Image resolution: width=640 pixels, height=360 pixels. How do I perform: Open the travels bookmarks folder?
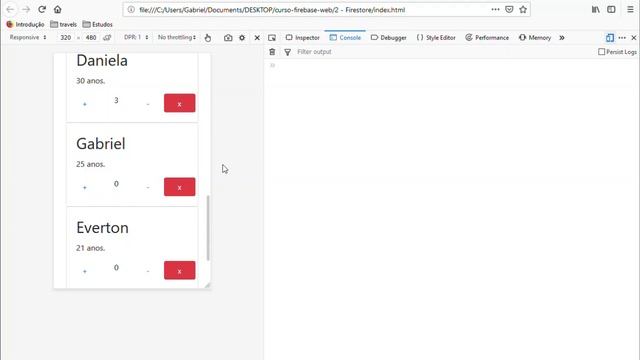tap(63, 24)
